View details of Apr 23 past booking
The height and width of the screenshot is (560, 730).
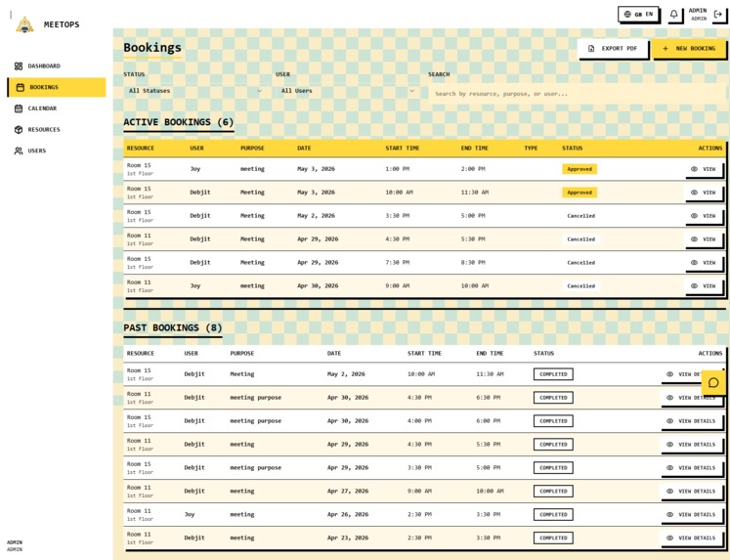click(x=692, y=538)
